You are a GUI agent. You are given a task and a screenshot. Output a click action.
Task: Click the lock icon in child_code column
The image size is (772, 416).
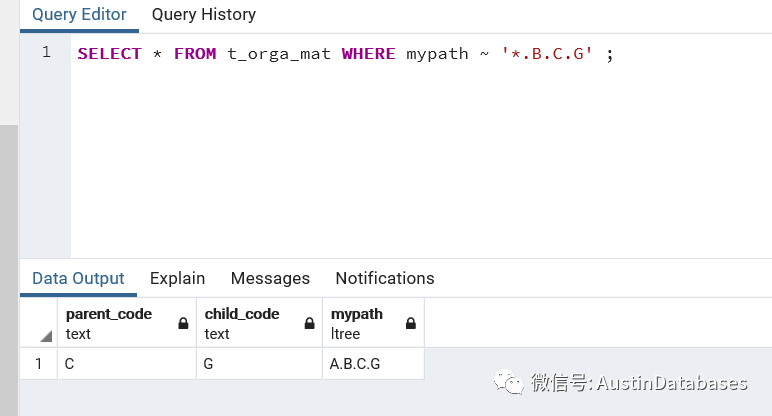point(309,324)
